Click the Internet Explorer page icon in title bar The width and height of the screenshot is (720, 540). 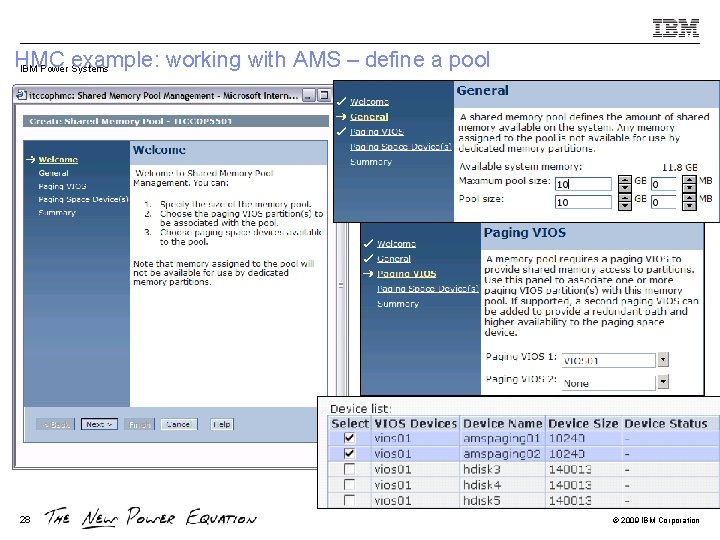tap(21, 95)
